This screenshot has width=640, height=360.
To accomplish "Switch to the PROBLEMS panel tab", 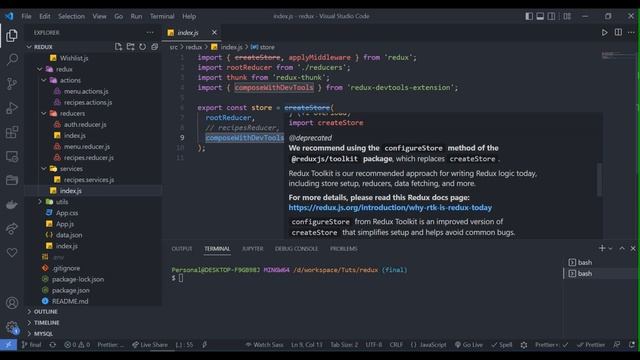I will point(344,249).
